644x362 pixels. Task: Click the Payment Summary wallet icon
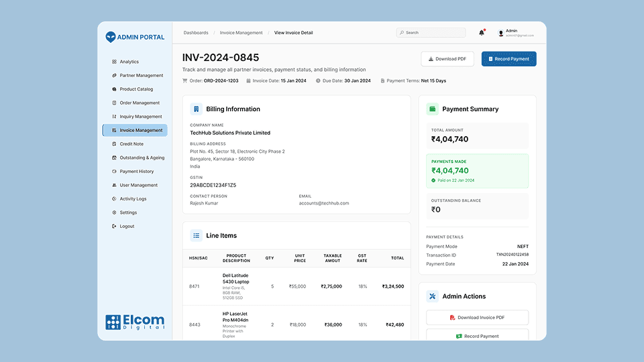[x=433, y=109]
